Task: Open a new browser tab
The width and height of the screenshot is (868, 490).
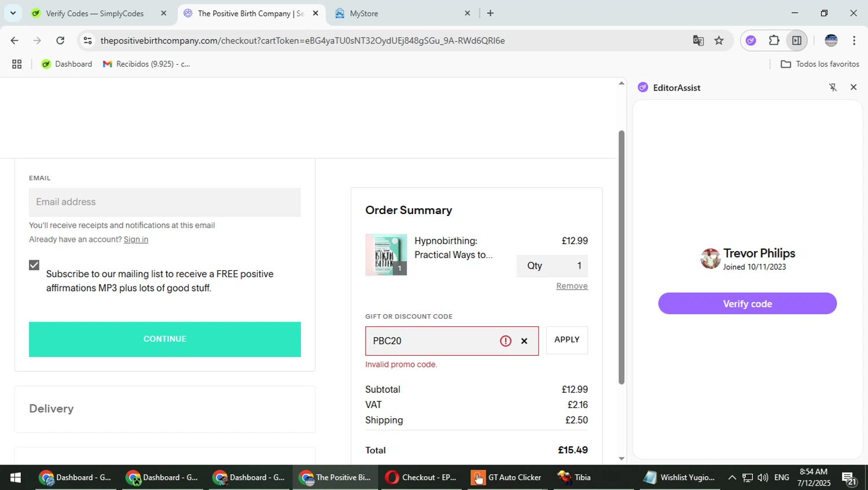Action: (491, 13)
